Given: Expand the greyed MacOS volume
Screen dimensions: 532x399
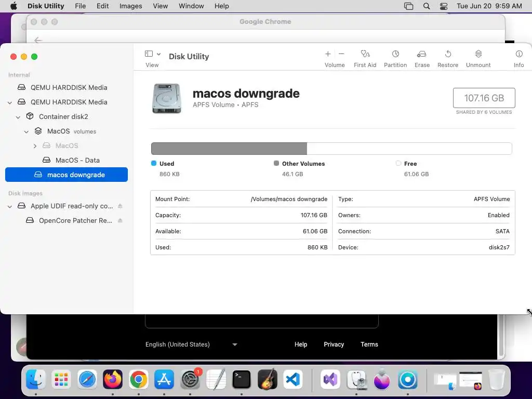Looking at the screenshot, I should (35, 146).
